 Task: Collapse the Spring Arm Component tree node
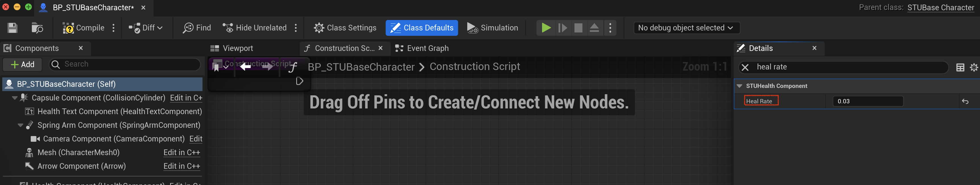[x=20, y=125]
